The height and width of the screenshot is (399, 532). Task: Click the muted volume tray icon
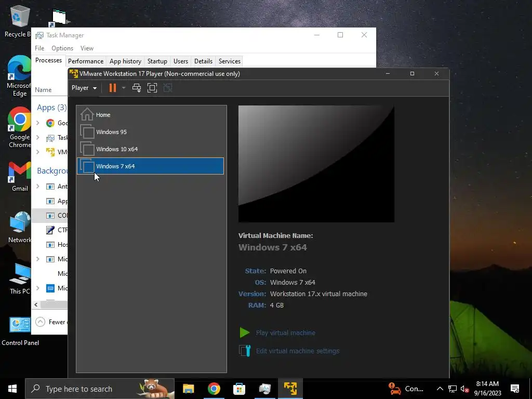tap(464, 389)
